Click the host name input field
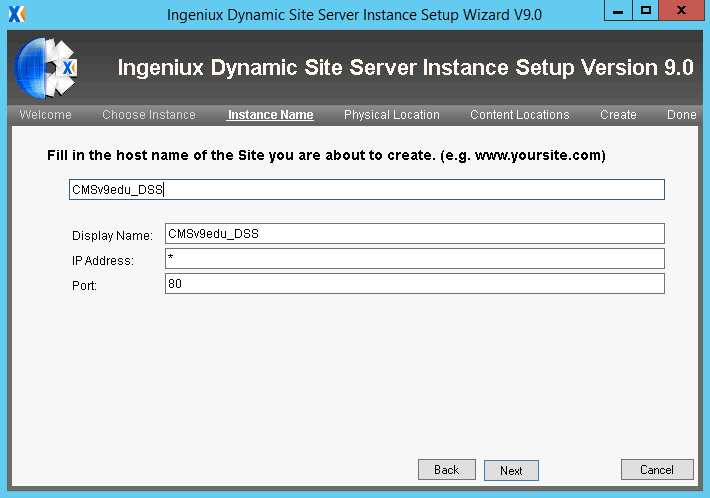Viewport: 710px width, 498px height. 367,189
